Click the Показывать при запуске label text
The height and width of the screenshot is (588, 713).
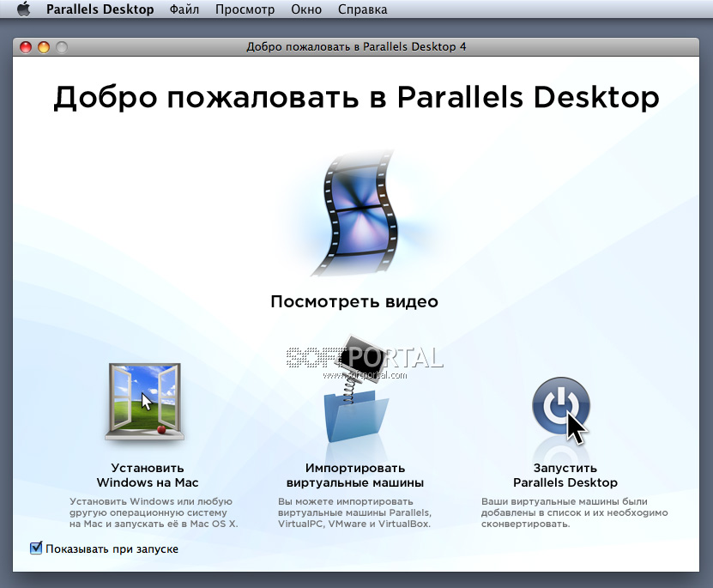click(112, 549)
